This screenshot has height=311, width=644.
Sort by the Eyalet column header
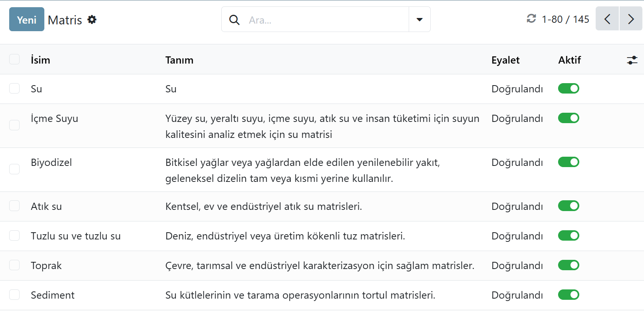(505, 60)
